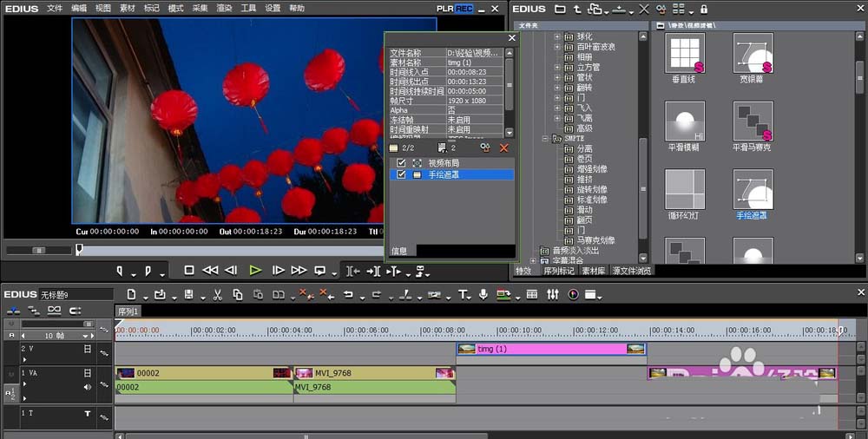Open the 渲染 menu

224,9
